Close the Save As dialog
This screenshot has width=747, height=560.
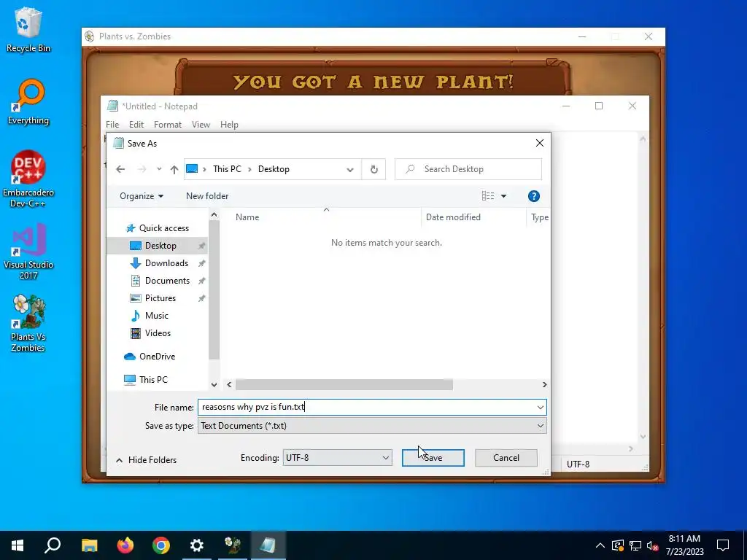tap(540, 144)
